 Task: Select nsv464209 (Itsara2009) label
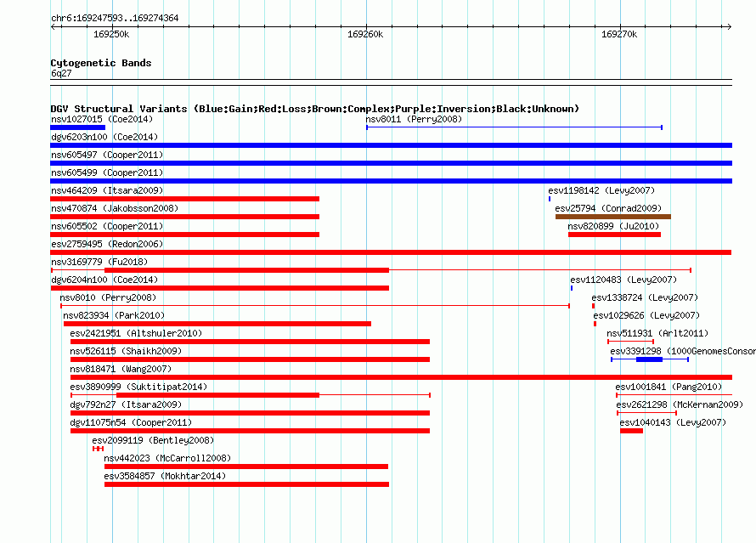click(107, 190)
